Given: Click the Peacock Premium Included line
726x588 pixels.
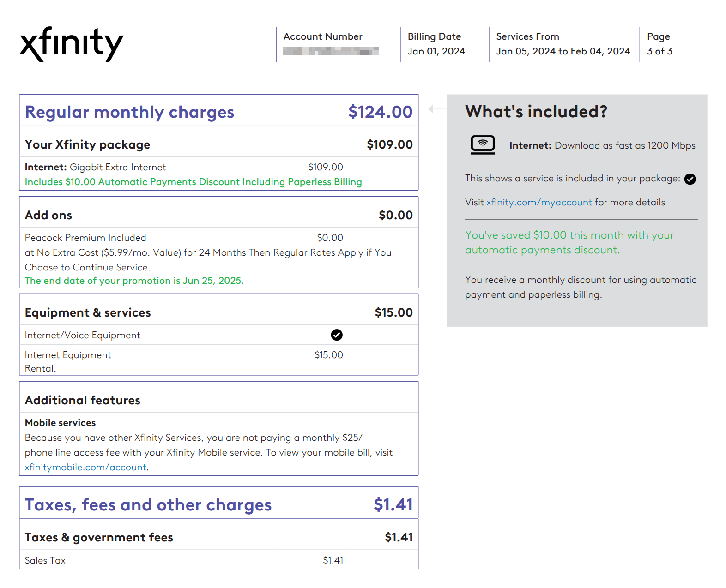Looking at the screenshot, I should (x=85, y=238).
